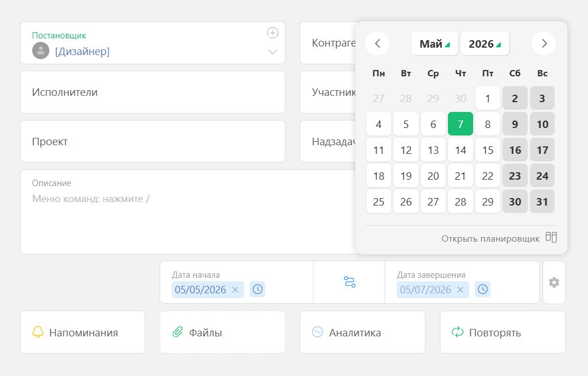588x376 pixels.
Task: Pick the May 27 cell in bottom row
Action: (x=433, y=201)
